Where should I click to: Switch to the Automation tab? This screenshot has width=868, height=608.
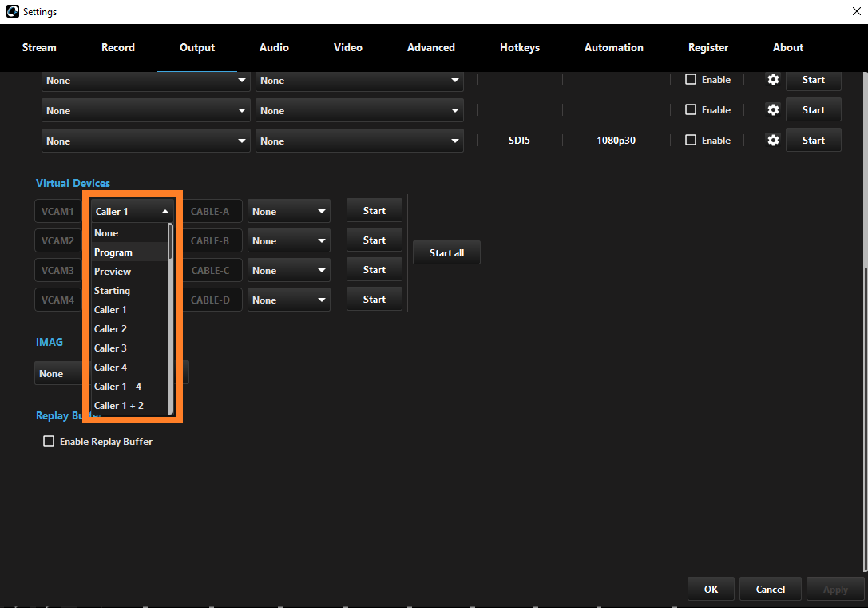pyautogui.click(x=614, y=48)
